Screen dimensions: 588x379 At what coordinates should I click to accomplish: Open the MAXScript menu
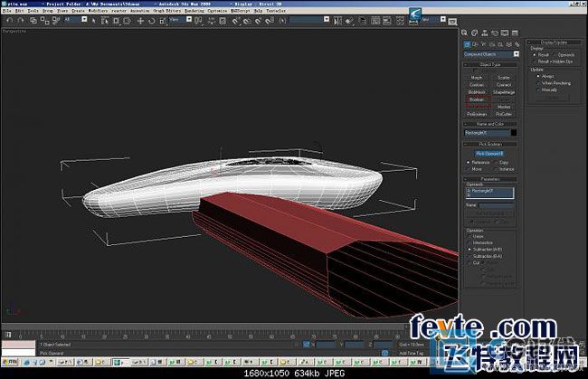(241, 11)
